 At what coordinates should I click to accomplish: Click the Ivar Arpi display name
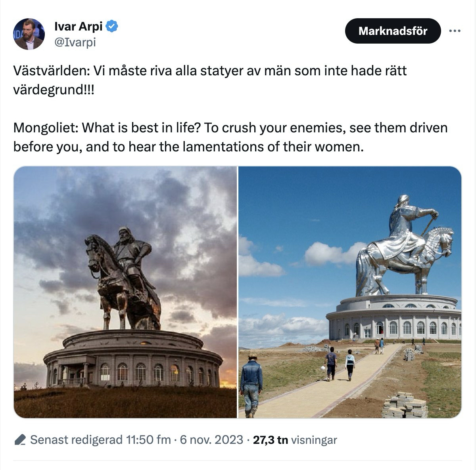coord(79,27)
